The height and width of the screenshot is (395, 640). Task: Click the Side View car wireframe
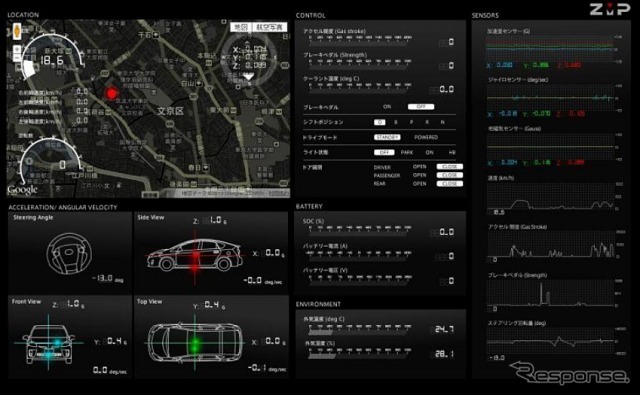[x=195, y=255]
